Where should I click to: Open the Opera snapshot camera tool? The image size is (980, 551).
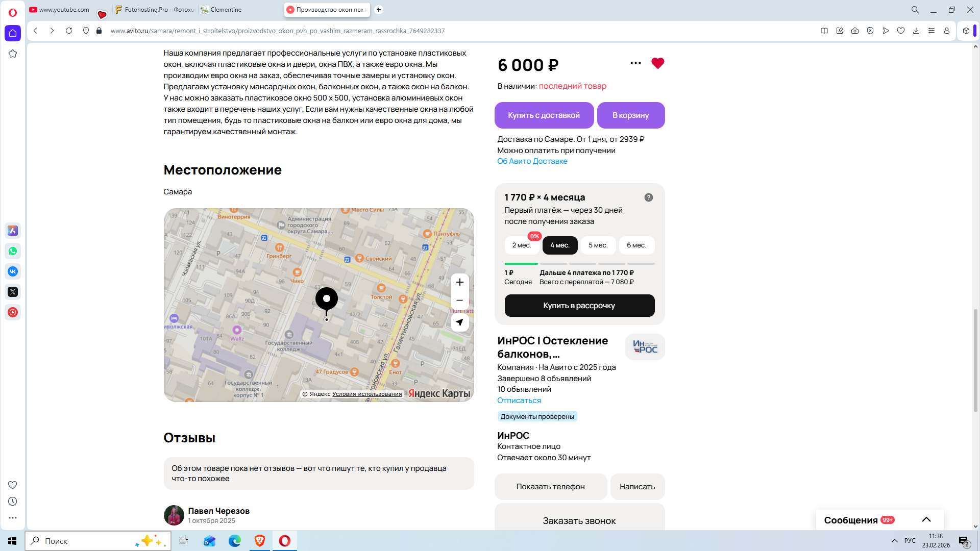854,31
